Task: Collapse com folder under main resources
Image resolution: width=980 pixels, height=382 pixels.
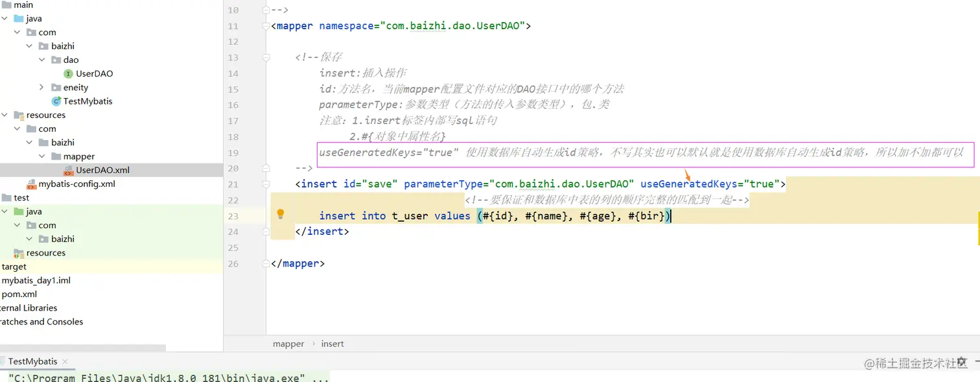Action: (17, 128)
